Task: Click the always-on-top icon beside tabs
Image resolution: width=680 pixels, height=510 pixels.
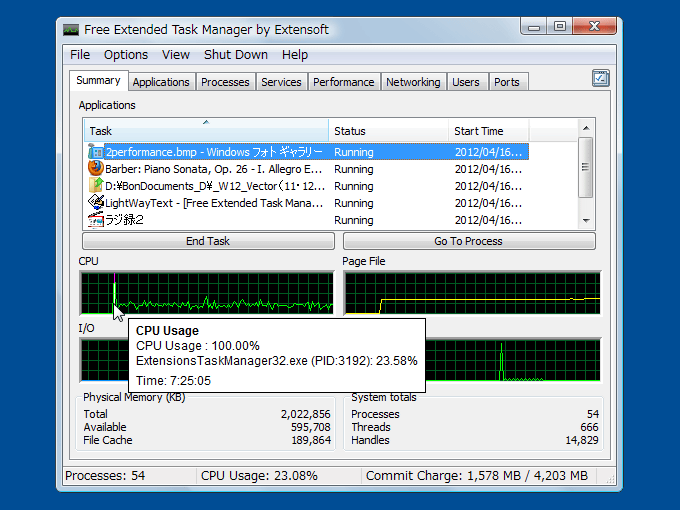Action: (601, 78)
